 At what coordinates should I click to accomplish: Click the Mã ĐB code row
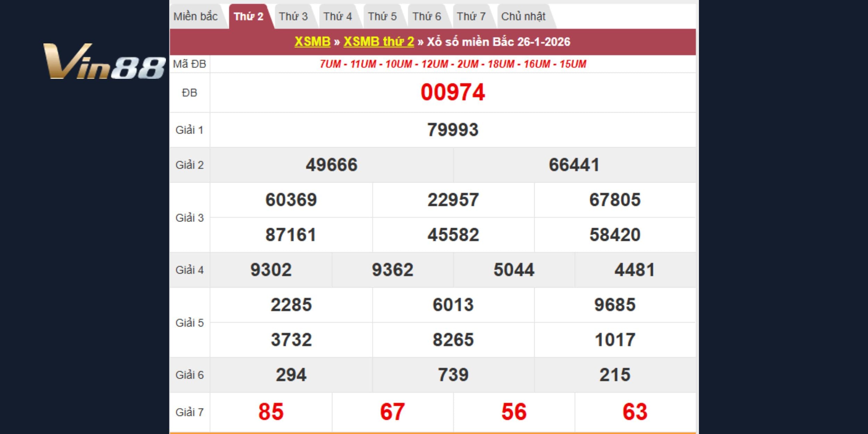(x=452, y=64)
